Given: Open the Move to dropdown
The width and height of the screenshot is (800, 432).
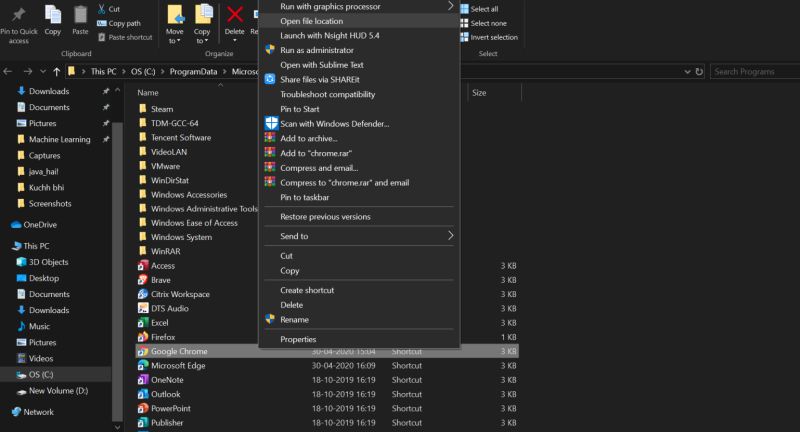Looking at the screenshot, I should click(174, 36).
